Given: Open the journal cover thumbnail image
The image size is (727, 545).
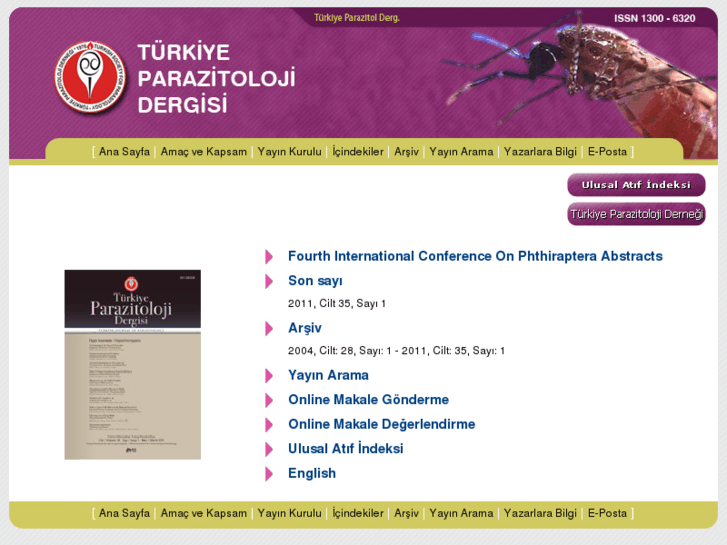Looking at the screenshot, I should (132, 364).
